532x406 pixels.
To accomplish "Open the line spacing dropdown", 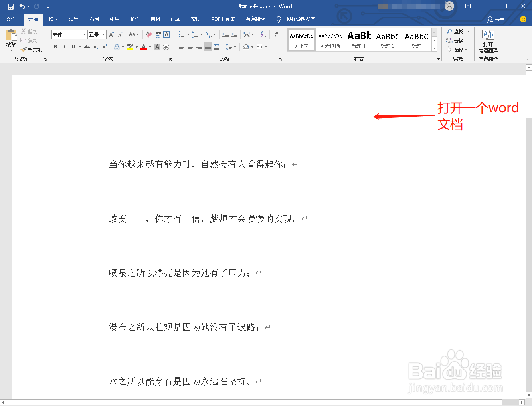I will coord(231,47).
